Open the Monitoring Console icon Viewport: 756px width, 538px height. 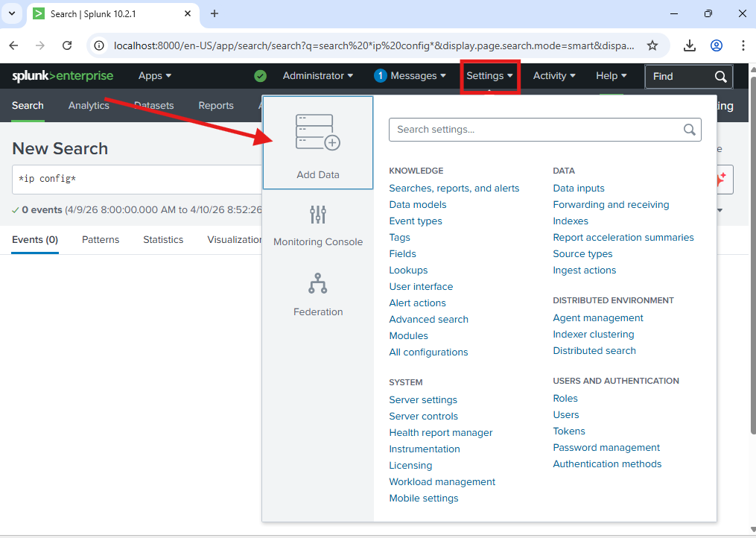point(318,215)
